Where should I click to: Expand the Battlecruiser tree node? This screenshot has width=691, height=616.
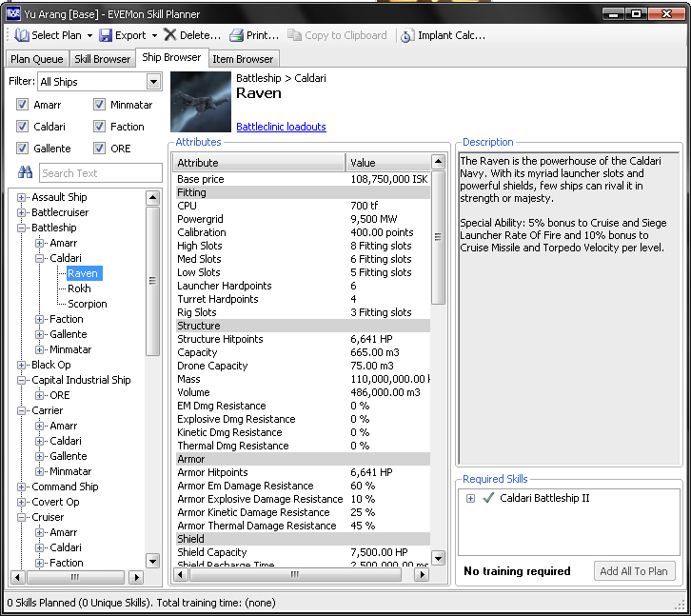(x=21, y=212)
